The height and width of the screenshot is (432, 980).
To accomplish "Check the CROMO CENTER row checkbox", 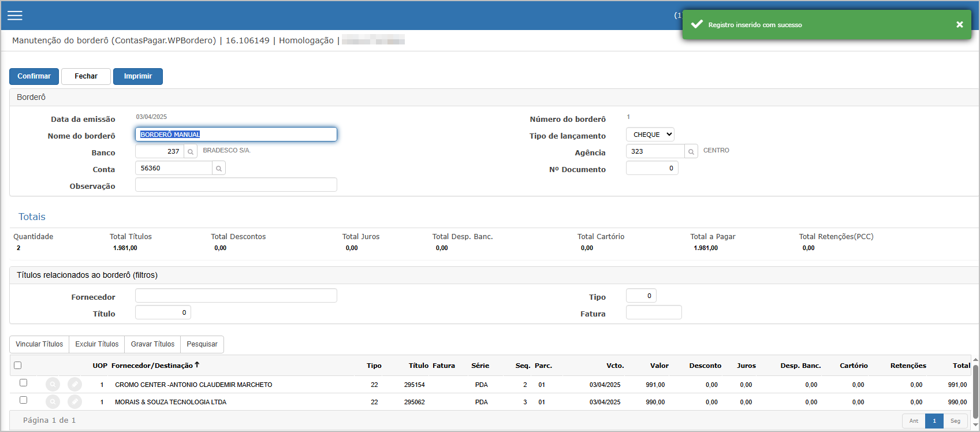I will click(x=24, y=383).
